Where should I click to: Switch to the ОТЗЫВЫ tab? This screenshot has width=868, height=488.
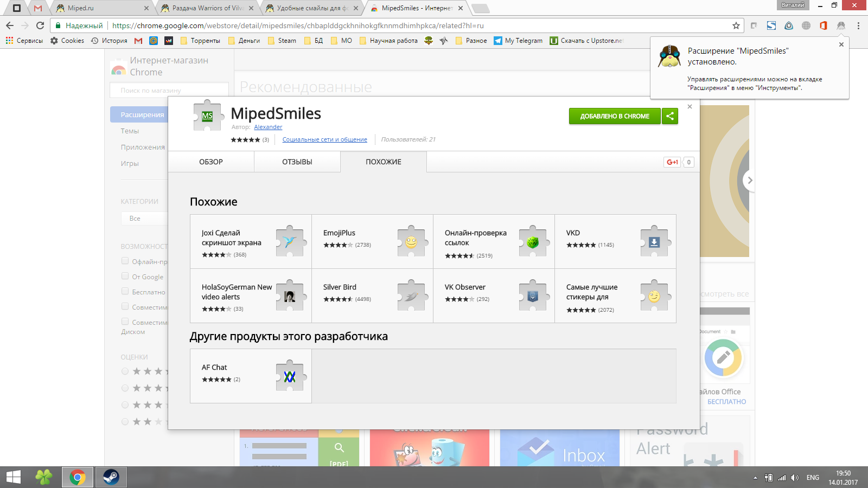tap(297, 162)
